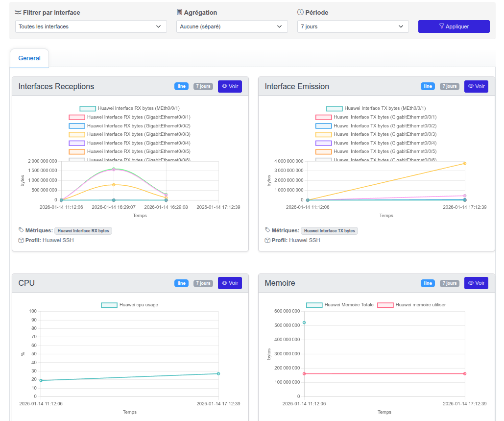Viewport: 504px width, 421px height.
Task: Expand the Agrégation dropdown set to Aucune
Action: pos(232,26)
